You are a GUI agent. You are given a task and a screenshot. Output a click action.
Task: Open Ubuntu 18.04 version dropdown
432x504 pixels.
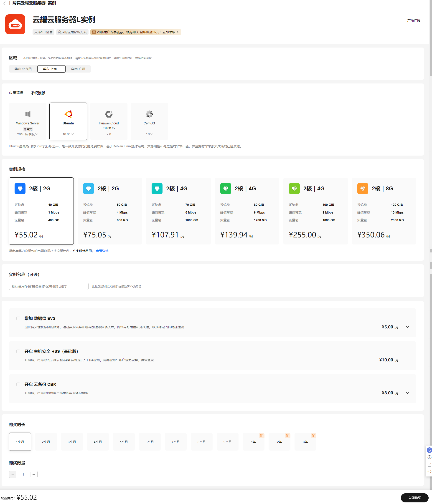(68, 134)
